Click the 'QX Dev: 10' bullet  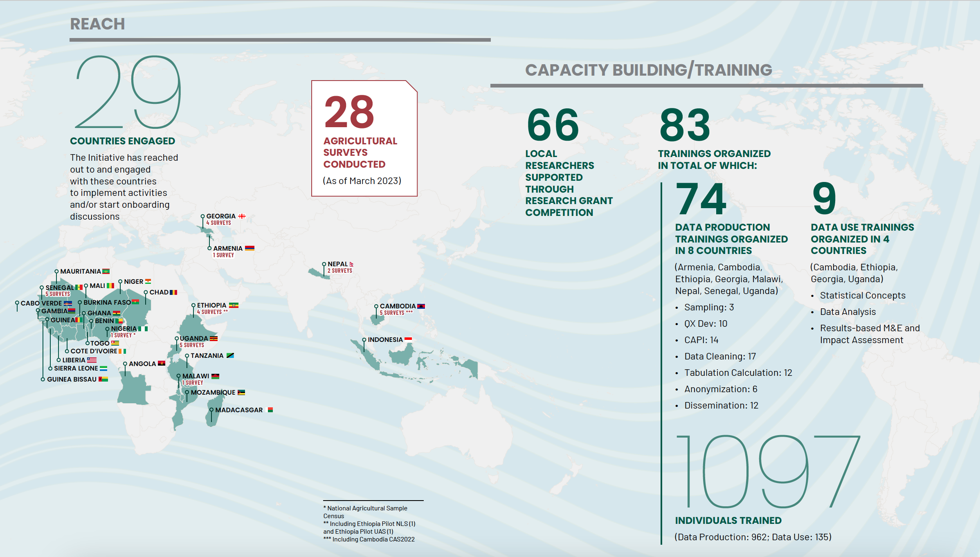point(706,323)
